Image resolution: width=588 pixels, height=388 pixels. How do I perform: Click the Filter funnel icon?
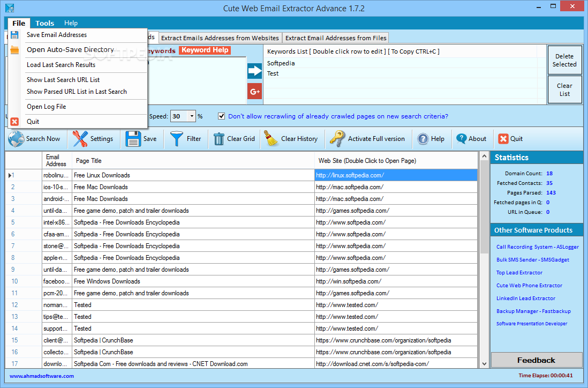click(177, 139)
